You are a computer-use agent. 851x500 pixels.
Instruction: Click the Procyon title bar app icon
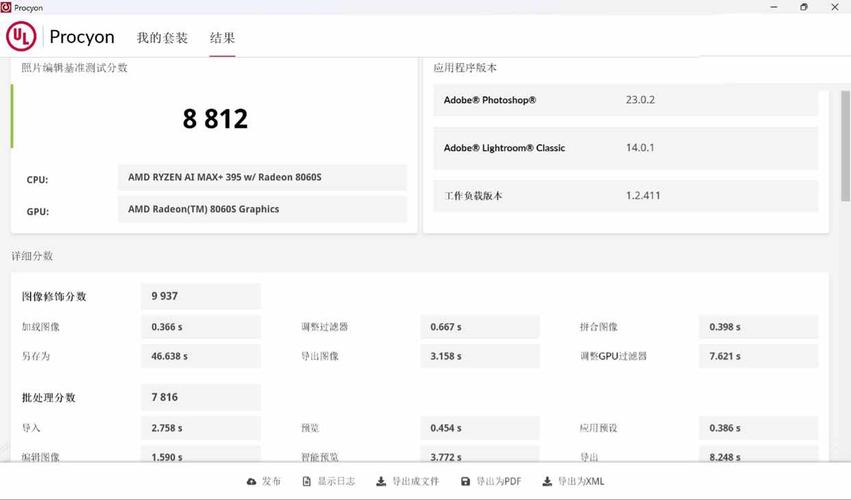click(6, 8)
